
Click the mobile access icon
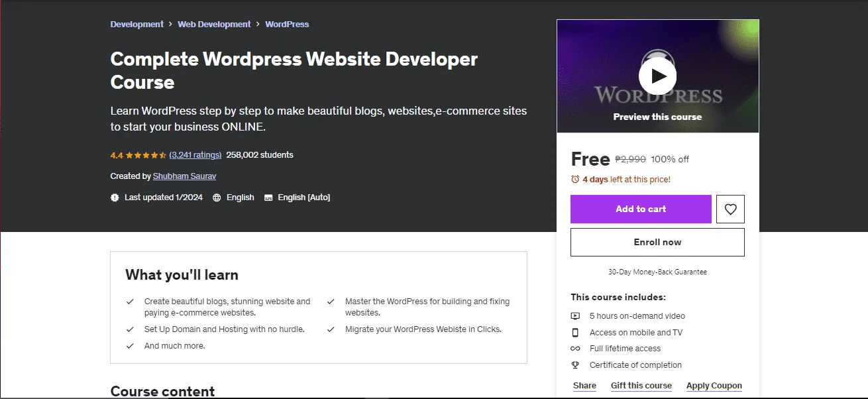click(x=575, y=333)
